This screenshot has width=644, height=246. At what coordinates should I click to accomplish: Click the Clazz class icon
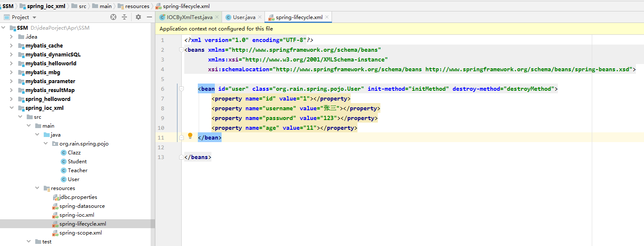(64, 153)
